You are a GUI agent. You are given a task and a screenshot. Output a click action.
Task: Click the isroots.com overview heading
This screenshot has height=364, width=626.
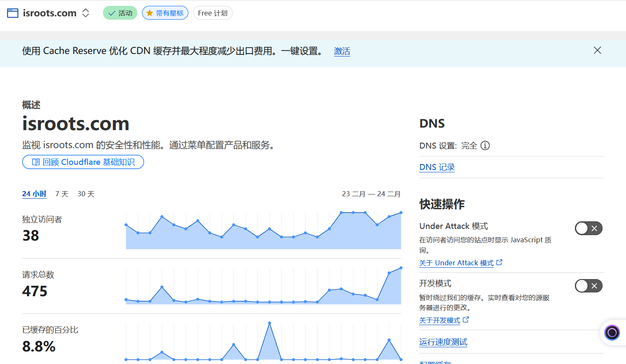76,123
